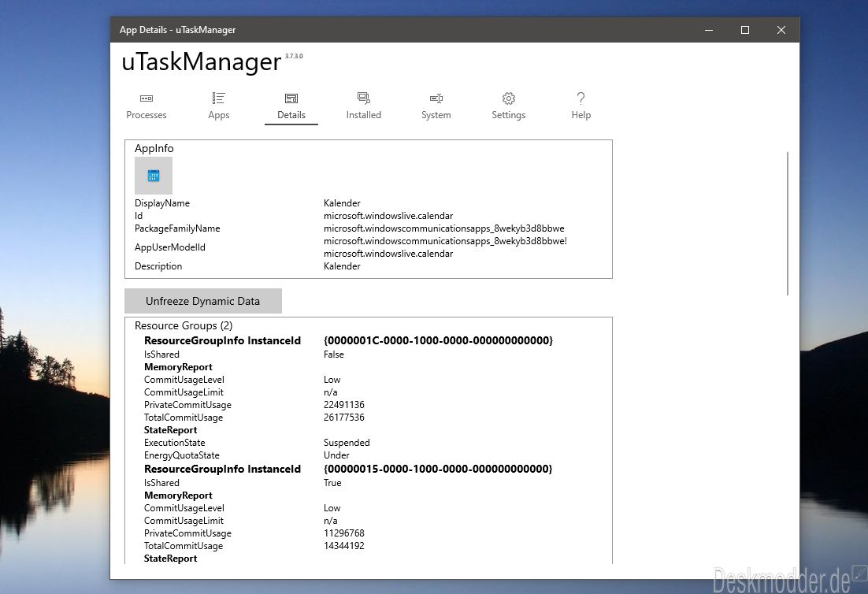Click the uTaskManager heading
This screenshot has width=868, height=594.
(x=202, y=61)
